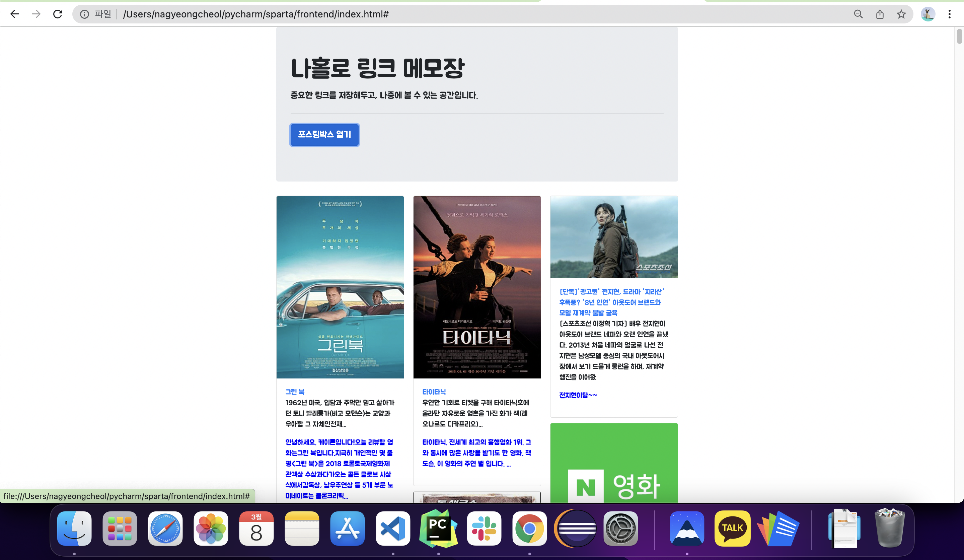This screenshot has height=560, width=964.
Task: Reload the page with the refresh icon
Action: (x=58, y=14)
